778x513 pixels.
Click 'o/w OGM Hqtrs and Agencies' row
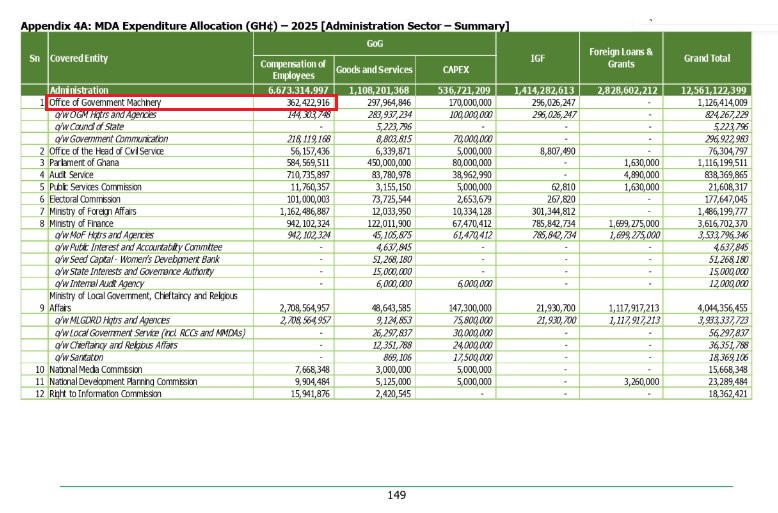click(105, 115)
